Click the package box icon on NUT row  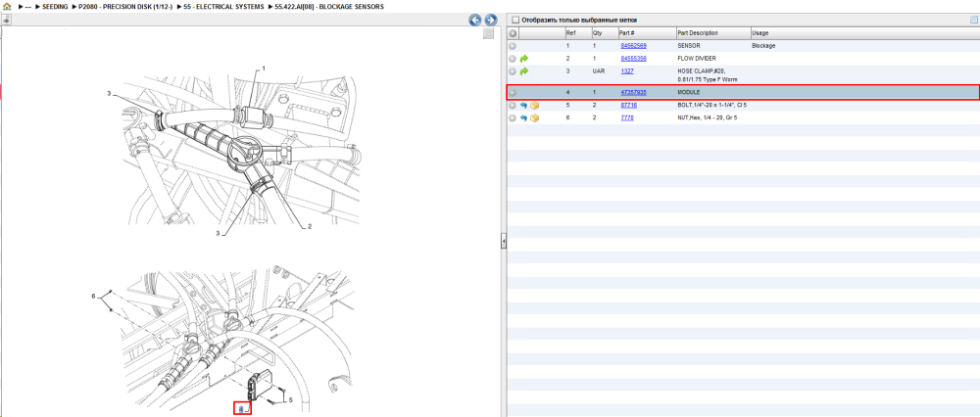click(x=534, y=118)
